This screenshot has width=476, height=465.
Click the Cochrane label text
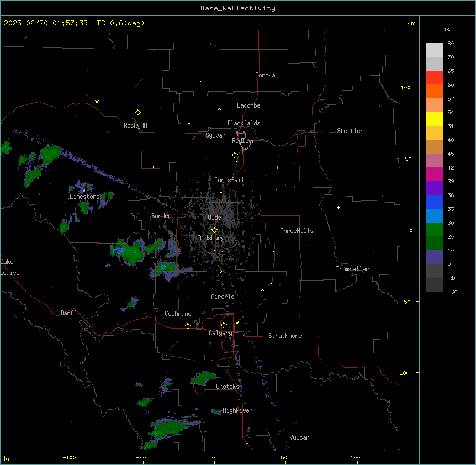click(x=178, y=314)
